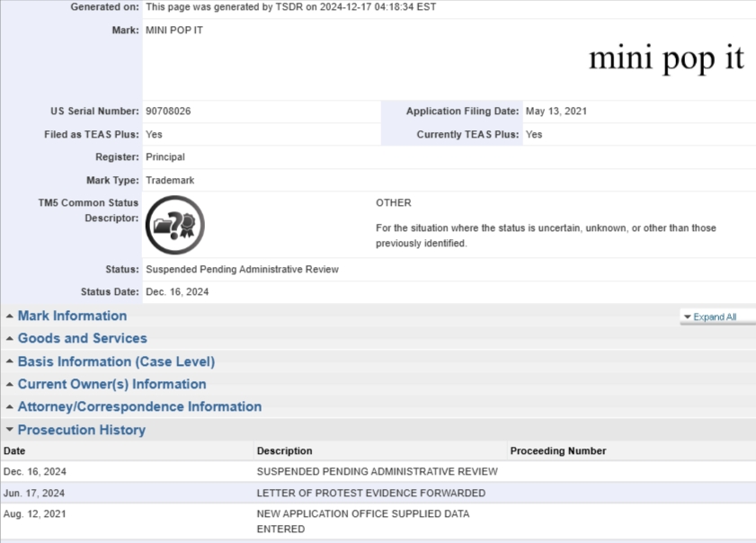Image resolution: width=756 pixels, height=543 pixels.
Task: Show Attorney/Correspondence Information section
Action: pos(139,407)
